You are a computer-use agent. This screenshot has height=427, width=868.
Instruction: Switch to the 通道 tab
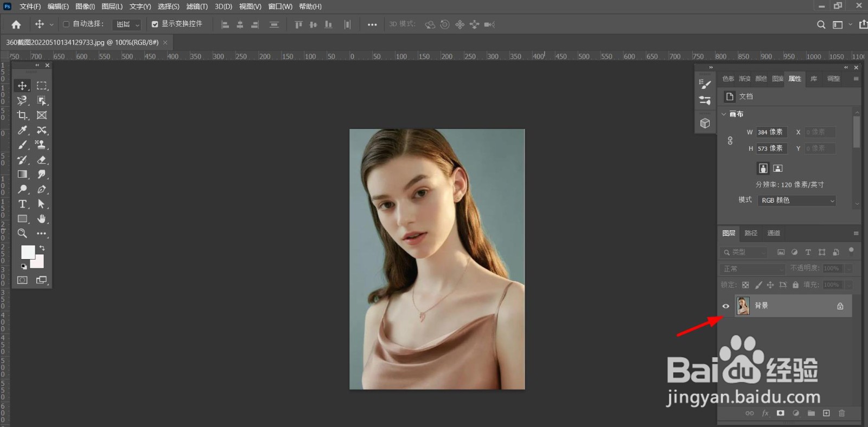774,234
